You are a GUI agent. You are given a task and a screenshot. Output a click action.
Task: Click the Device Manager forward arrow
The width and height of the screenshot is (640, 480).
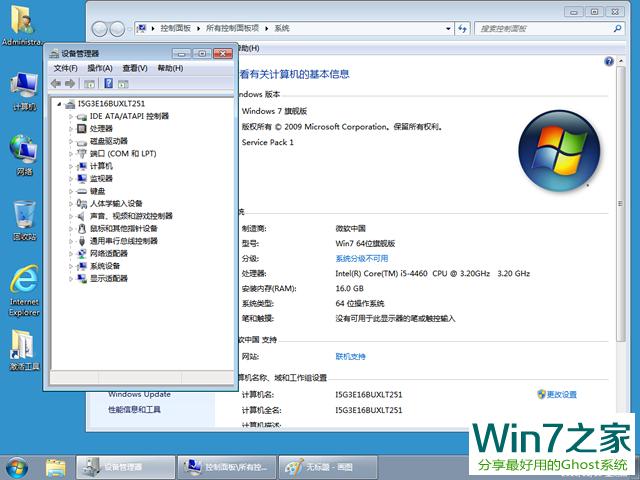[70, 83]
